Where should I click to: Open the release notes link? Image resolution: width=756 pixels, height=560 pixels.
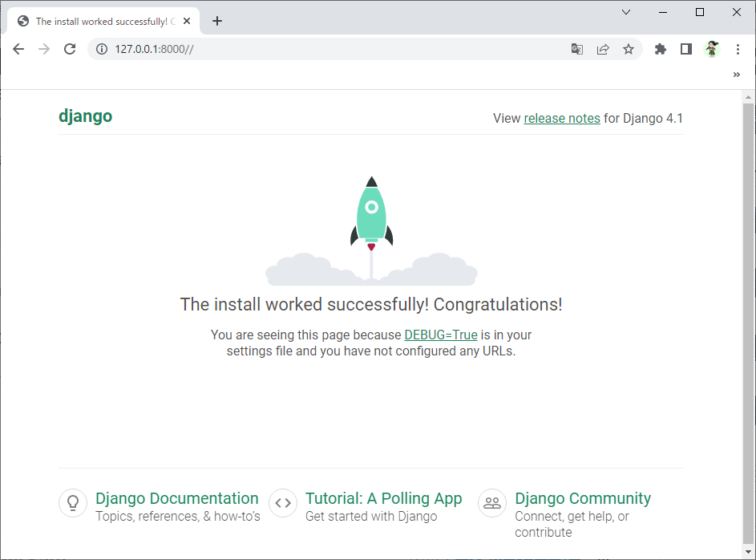pyautogui.click(x=562, y=118)
